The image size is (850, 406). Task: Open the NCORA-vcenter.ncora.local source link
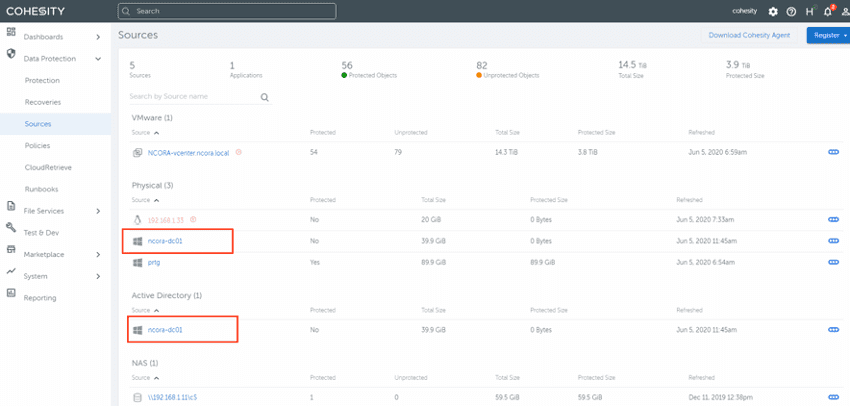(189, 153)
